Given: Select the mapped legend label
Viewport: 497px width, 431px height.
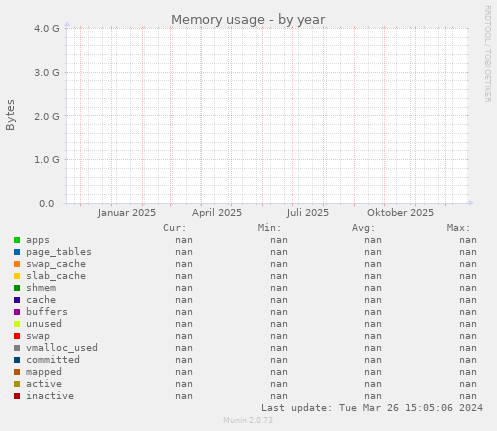Looking at the screenshot, I should (x=44, y=372).
